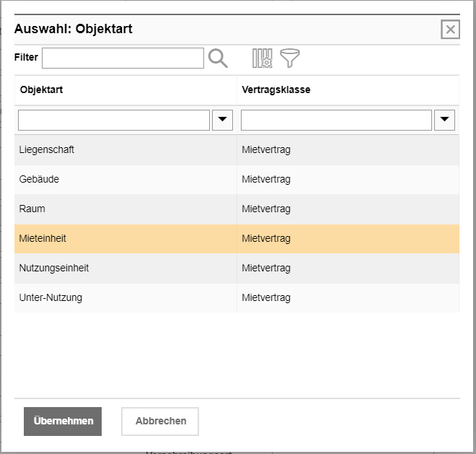Sort by the Vertragsklasse column header

click(276, 90)
